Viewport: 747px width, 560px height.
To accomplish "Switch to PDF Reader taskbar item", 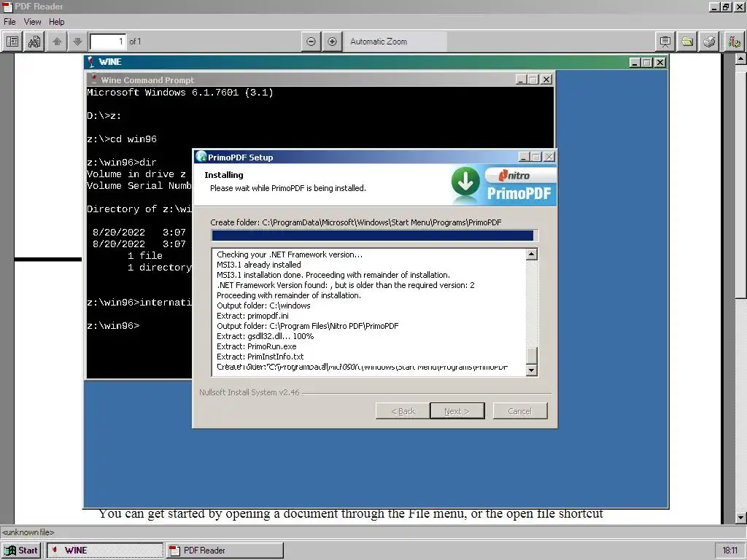I will tap(225, 550).
